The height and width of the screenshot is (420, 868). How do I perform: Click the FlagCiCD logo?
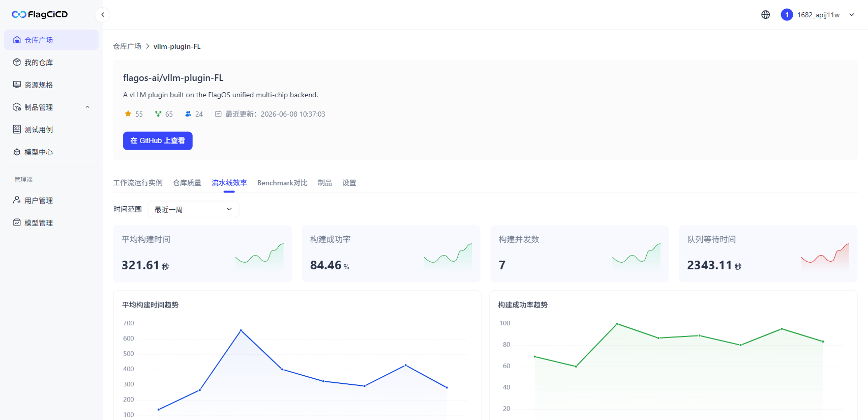point(40,14)
